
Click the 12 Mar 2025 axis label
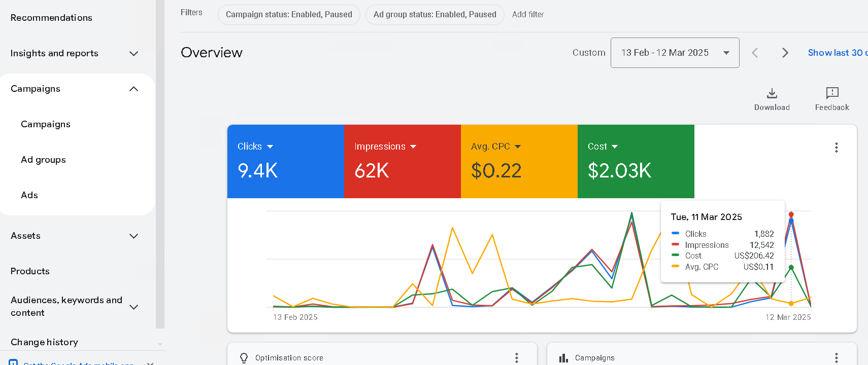tap(788, 317)
